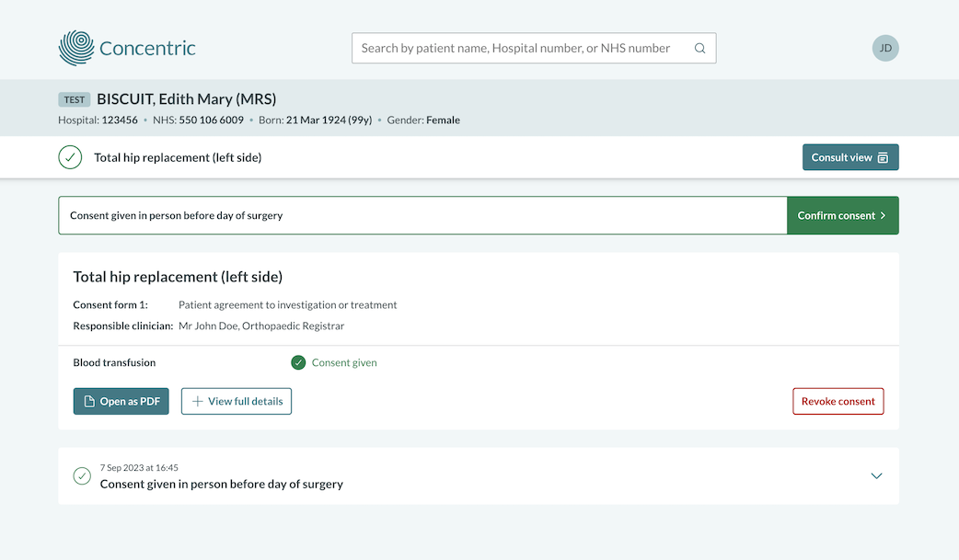The width and height of the screenshot is (959, 560).
Task: Click the 'Consent given' status text
Action: [x=344, y=362]
